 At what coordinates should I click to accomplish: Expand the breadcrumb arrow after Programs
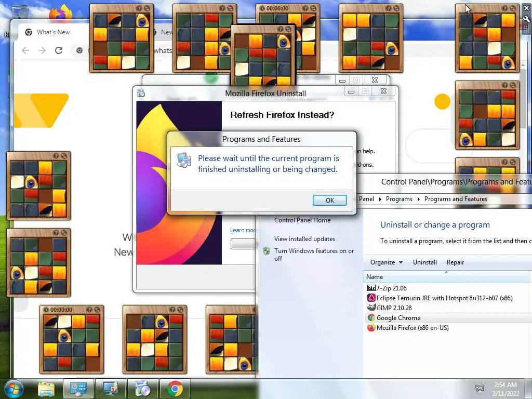tap(418, 199)
